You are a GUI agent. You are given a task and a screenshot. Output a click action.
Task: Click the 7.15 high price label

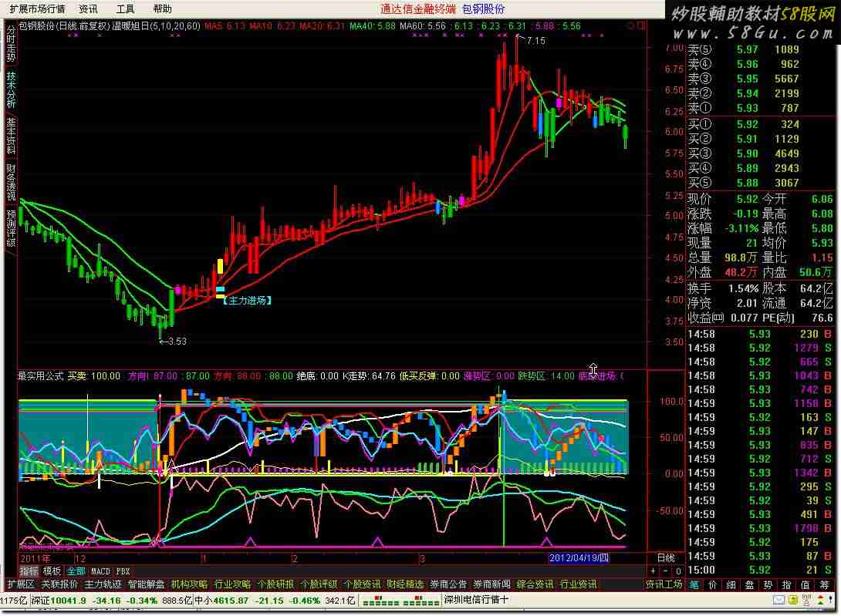click(x=535, y=41)
